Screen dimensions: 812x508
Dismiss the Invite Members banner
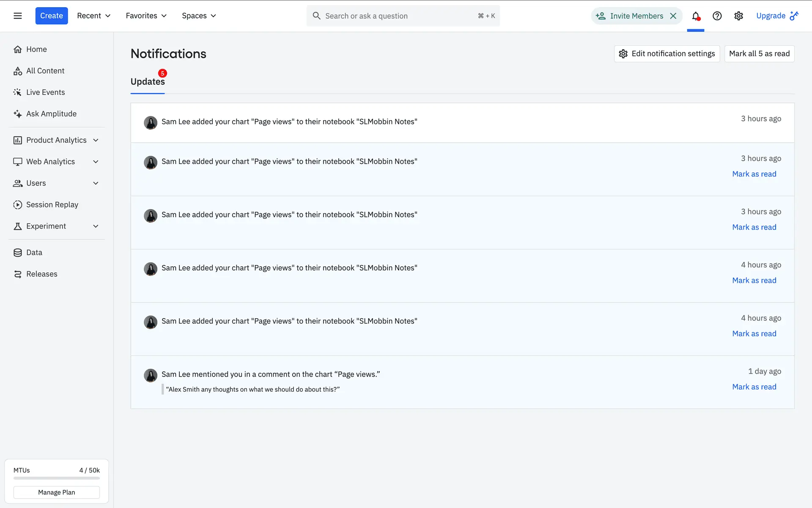pos(673,16)
